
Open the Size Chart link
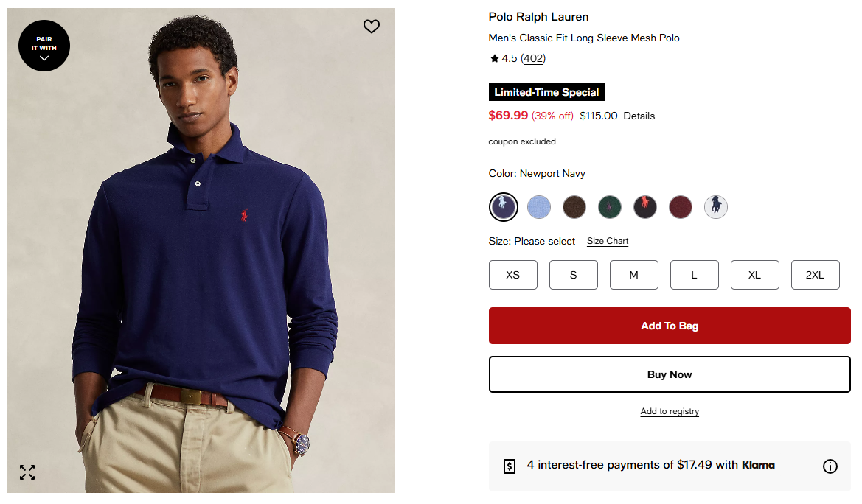pyautogui.click(x=608, y=242)
